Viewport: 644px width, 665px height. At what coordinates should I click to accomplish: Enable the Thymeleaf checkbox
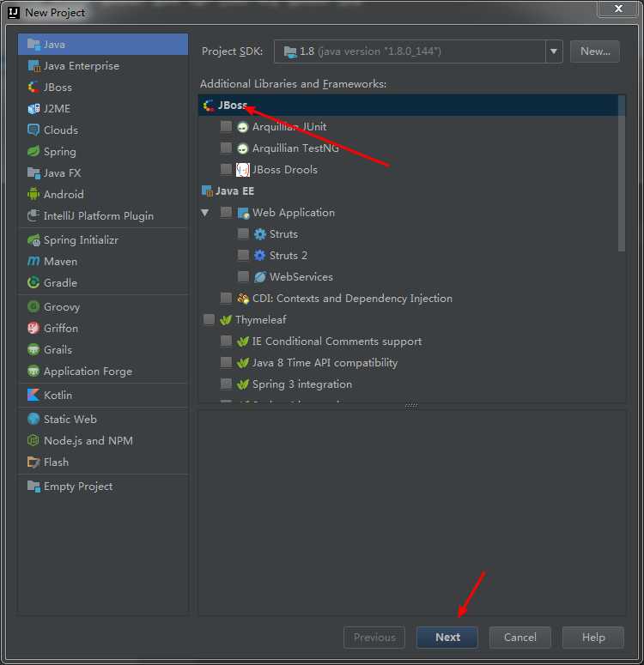tap(209, 319)
